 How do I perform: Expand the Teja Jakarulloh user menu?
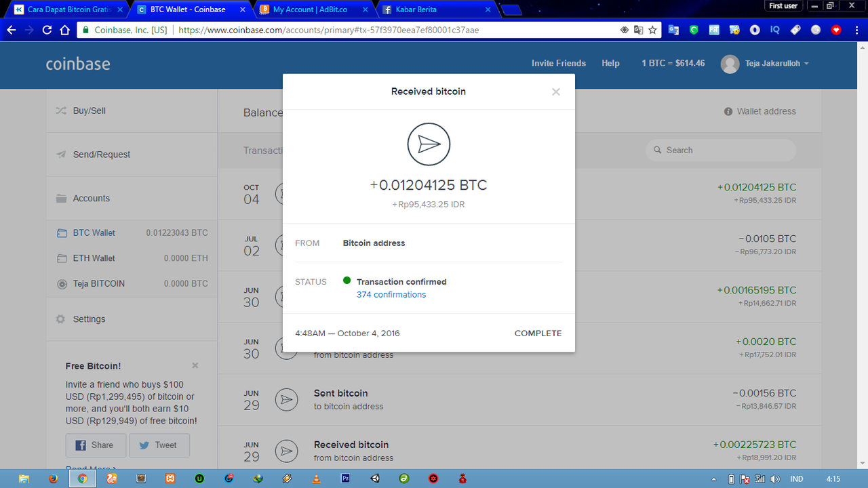tap(776, 63)
